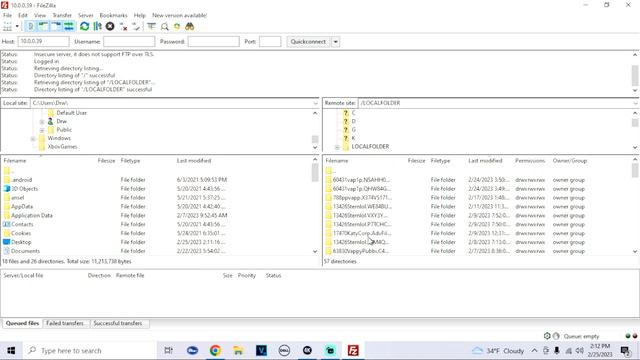Disconnect from the current server icon
Viewport: 640px width, 360px height.
click(123, 27)
